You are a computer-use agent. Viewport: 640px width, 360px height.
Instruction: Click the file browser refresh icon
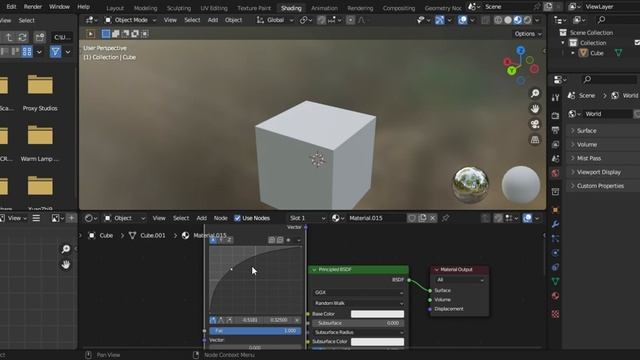click(22, 37)
